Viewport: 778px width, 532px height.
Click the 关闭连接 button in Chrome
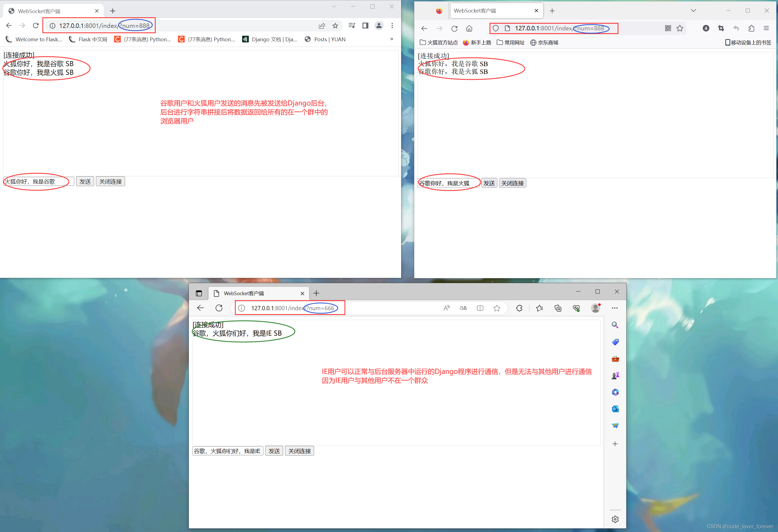pos(110,181)
